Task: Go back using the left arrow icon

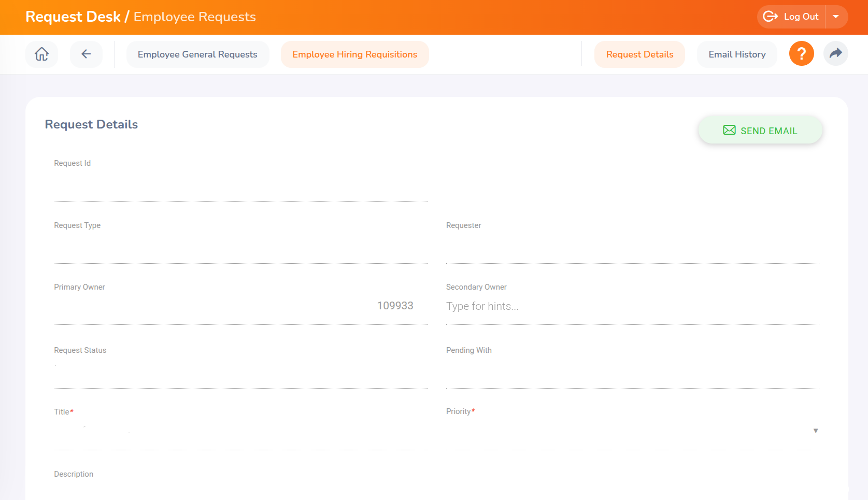Action: (x=86, y=54)
